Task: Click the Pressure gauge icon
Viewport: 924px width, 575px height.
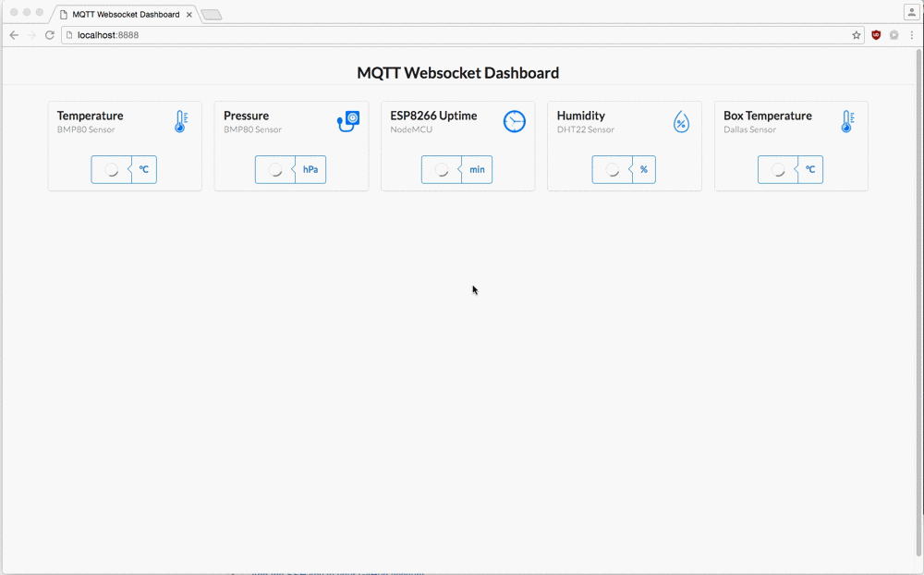Action: click(x=346, y=121)
